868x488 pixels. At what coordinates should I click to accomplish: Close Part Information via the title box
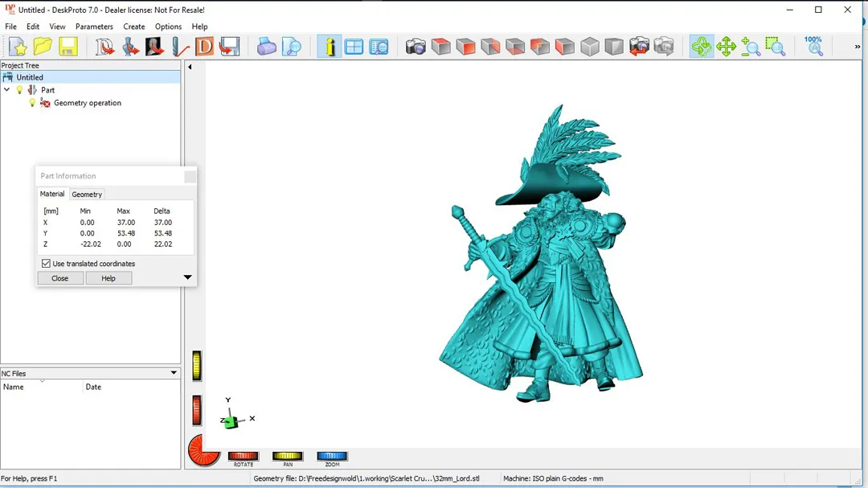coord(190,176)
